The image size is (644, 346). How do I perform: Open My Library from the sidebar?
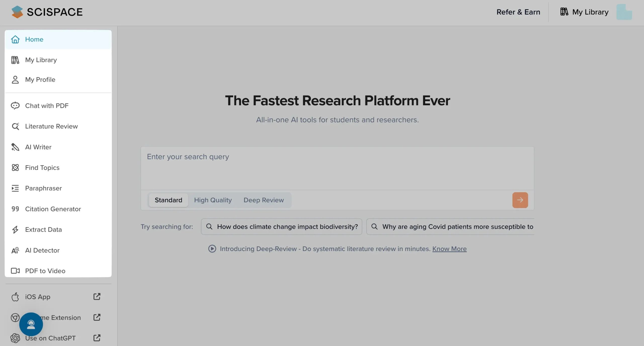[58, 60]
